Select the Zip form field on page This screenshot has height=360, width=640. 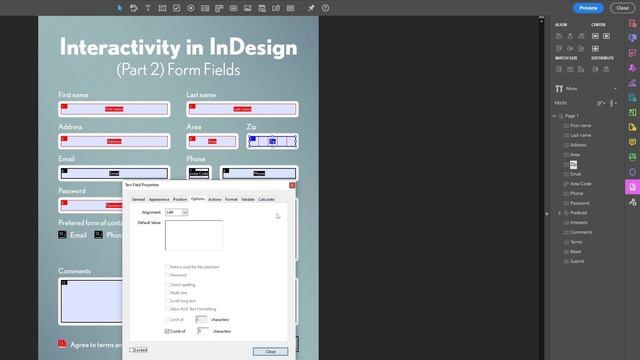click(272, 141)
